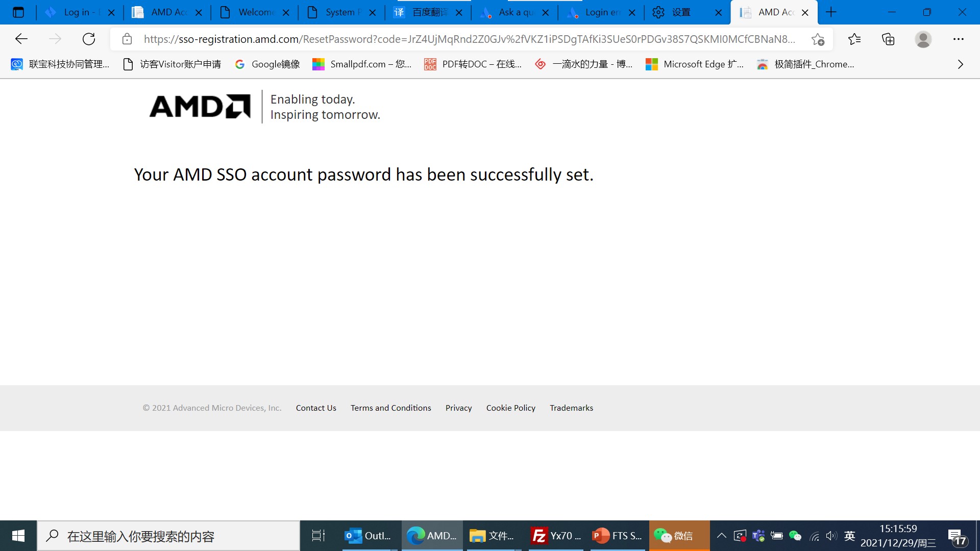Open the Collections icon in the toolbar
This screenshot has width=980, height=551.
[x=888, y=39]
